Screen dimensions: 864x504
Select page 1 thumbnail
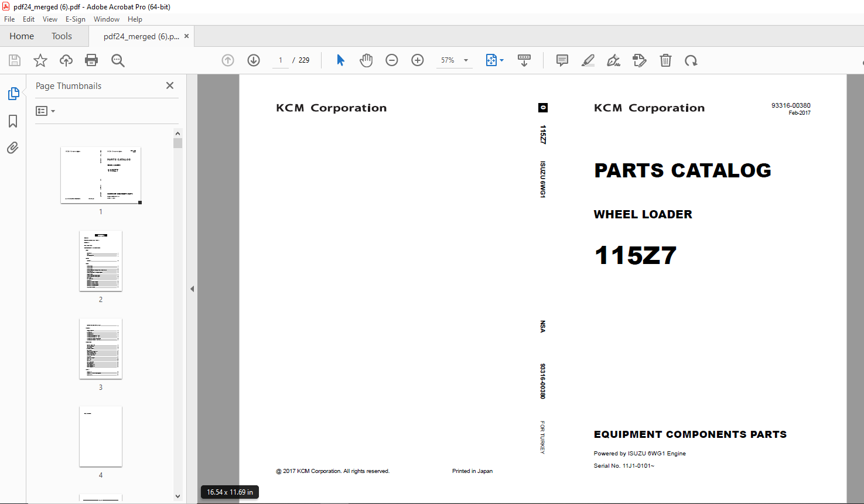[101, 175]
